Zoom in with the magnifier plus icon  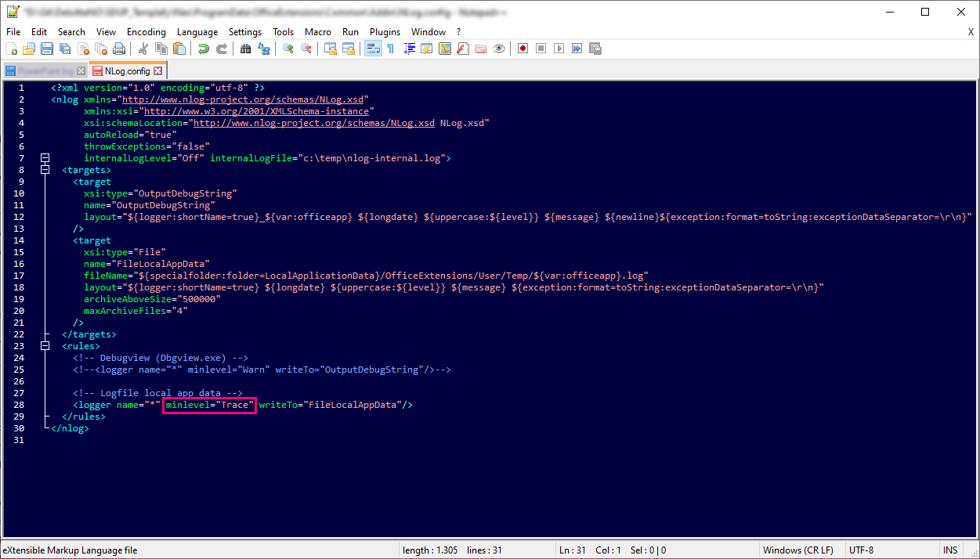point(288,49)
